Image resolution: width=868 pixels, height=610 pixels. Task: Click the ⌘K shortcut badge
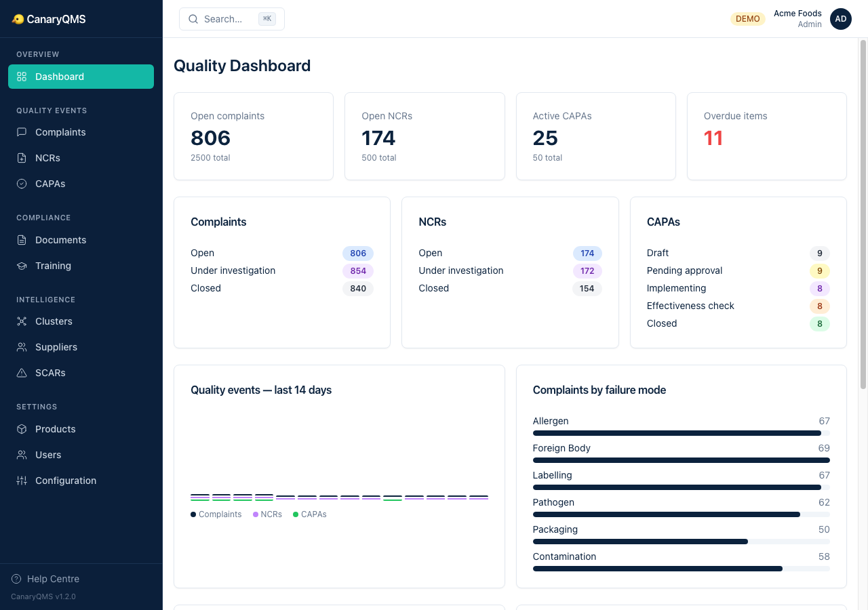pyautogui.click(x=267, y=19)
